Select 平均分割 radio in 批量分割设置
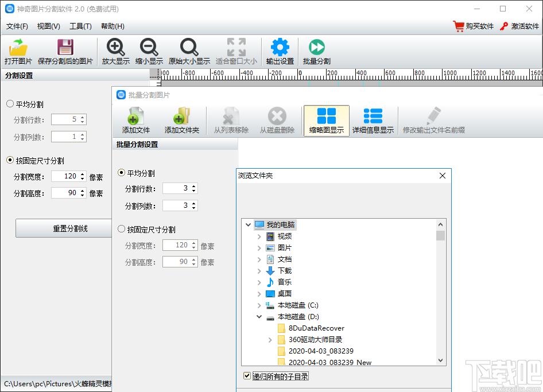543x392 pixels. tap(121, 172)
